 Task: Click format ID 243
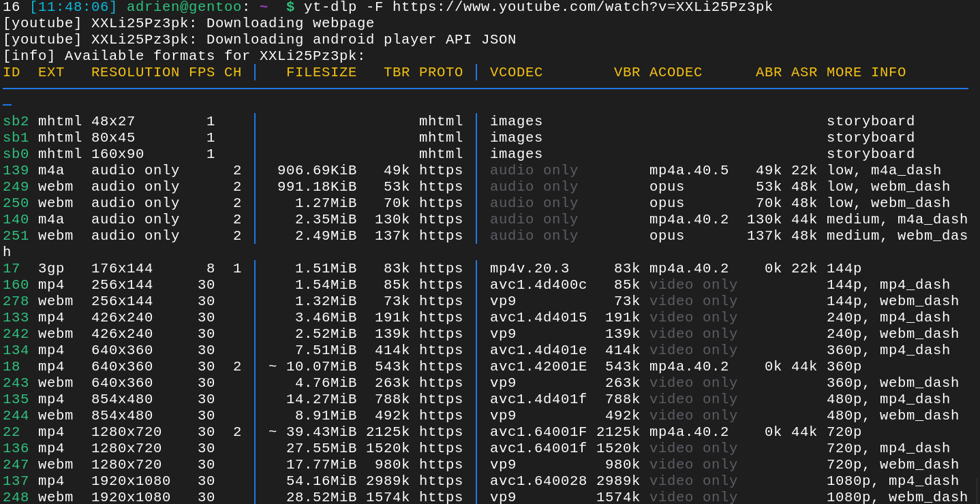coord(16,383)
